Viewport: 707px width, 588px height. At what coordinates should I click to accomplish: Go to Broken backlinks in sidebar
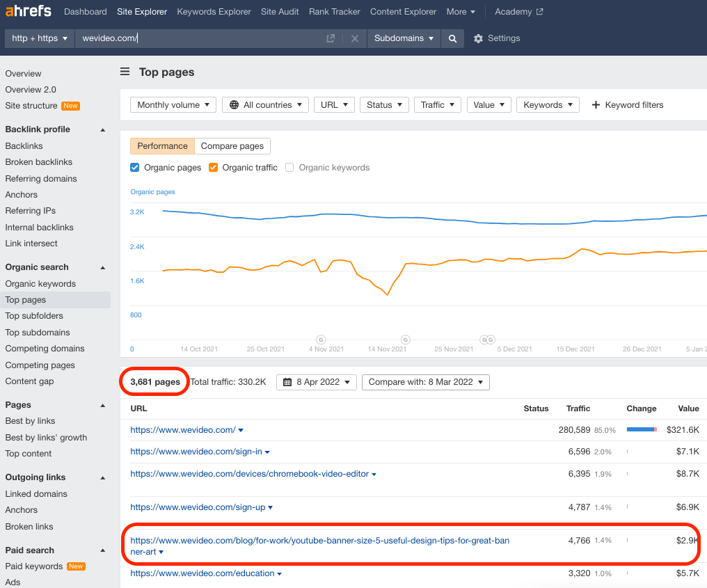pyautogui.click(x=39, y=162)
